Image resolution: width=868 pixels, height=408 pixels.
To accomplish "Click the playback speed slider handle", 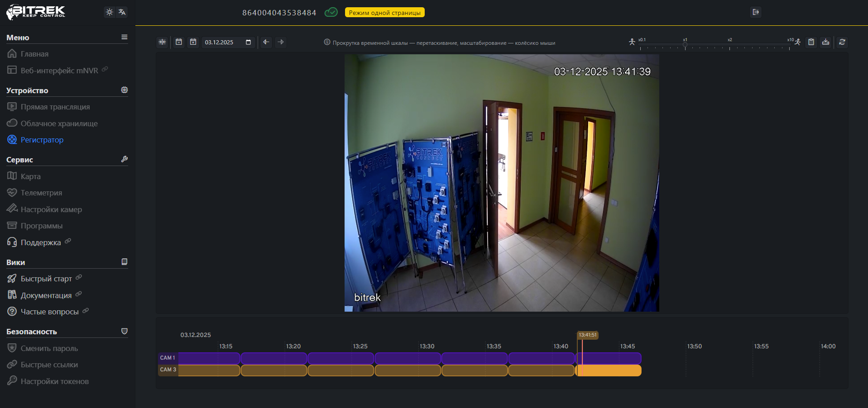I will (x=685, y=45).
